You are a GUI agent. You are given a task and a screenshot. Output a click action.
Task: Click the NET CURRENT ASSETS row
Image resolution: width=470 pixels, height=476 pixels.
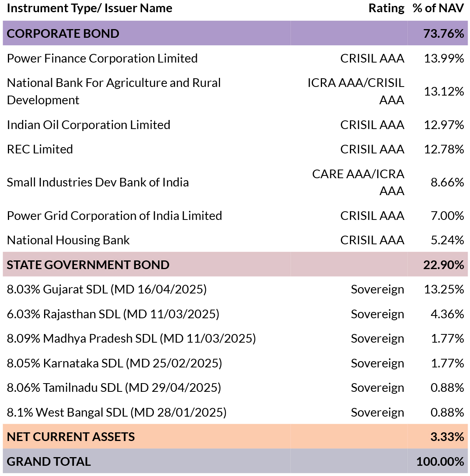tap(235, 437)
